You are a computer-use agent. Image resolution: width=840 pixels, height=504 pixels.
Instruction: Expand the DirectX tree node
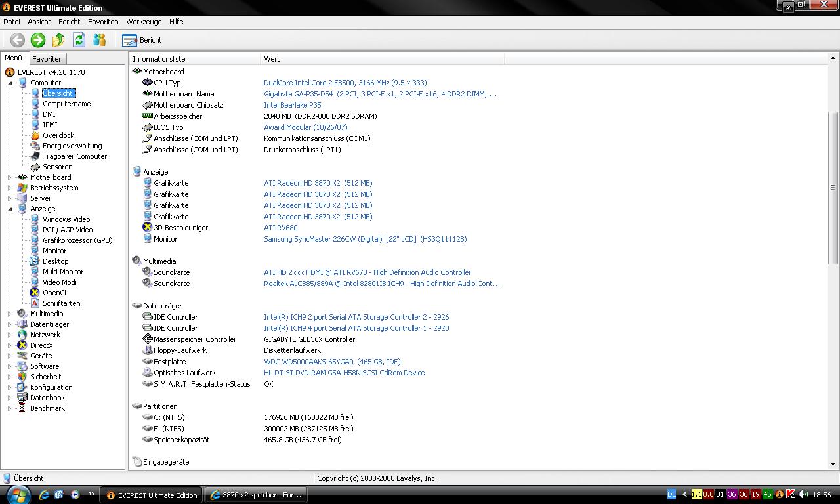[x=10, y=345]
